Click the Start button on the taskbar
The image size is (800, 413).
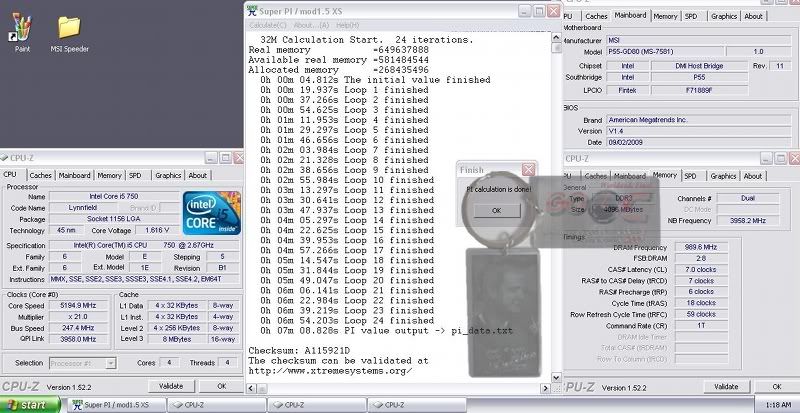click(x=30, y=405)
